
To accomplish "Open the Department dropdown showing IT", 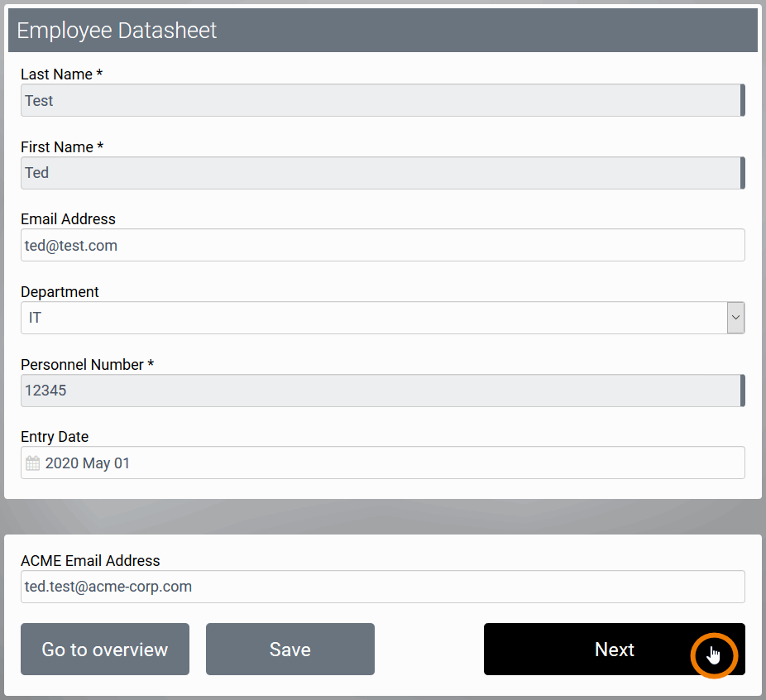I will [382, 318].
